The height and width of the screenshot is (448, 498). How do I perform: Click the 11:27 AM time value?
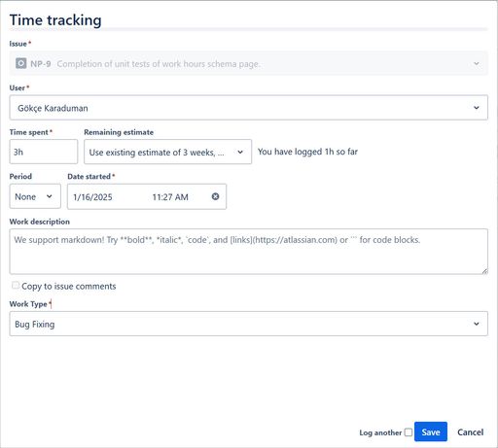170,197
